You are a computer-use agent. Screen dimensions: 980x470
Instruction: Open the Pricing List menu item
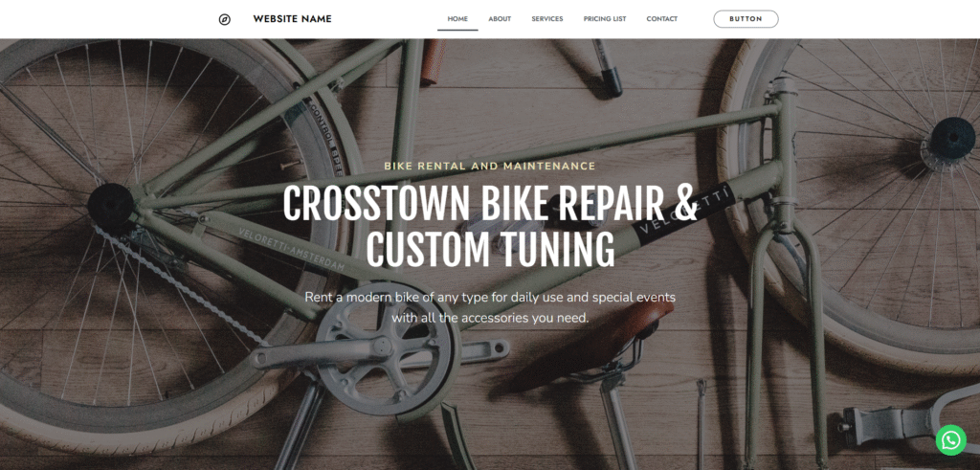605,19
